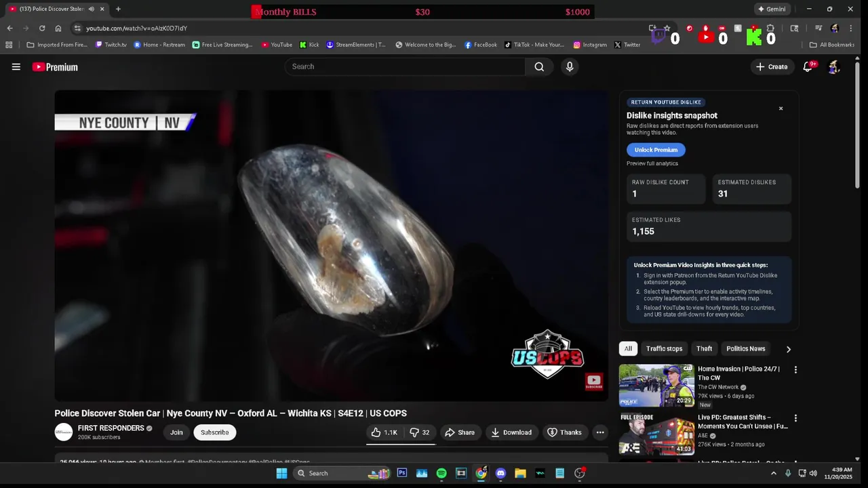Image resolution: width=868 pixels, height=488 pixels.
Task: Open Spotify from taskbar
Action: click(441, 473)
